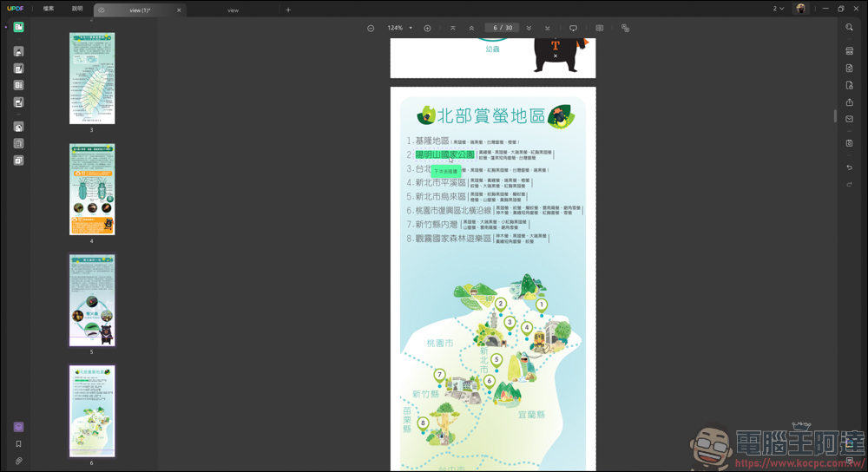Open the Protect PDF lock icon

(x=849, y=85)
